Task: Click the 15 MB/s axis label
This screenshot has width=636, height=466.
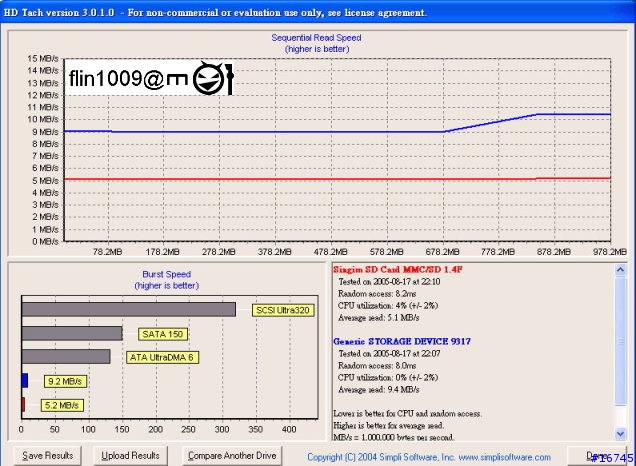Action: 43,59
